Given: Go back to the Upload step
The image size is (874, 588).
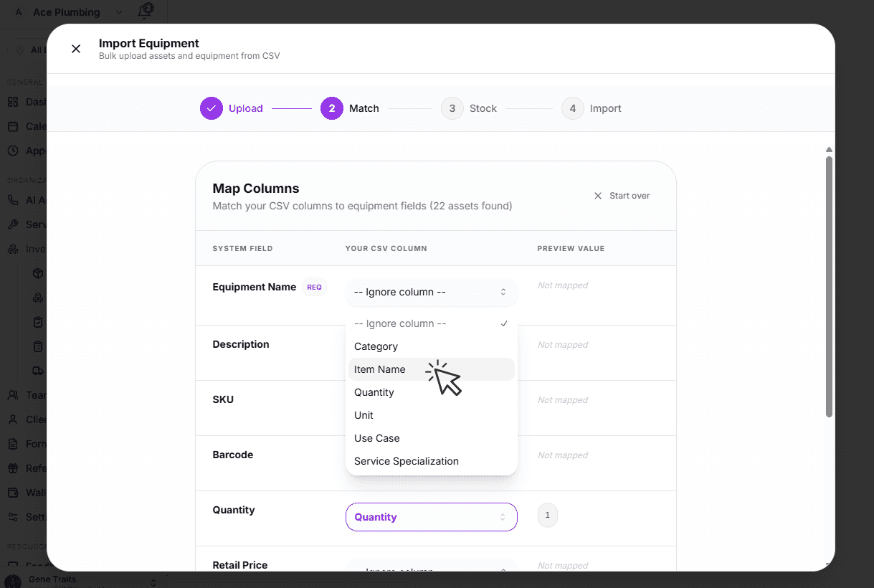Looking at the screenshot, I should [232, 108].
